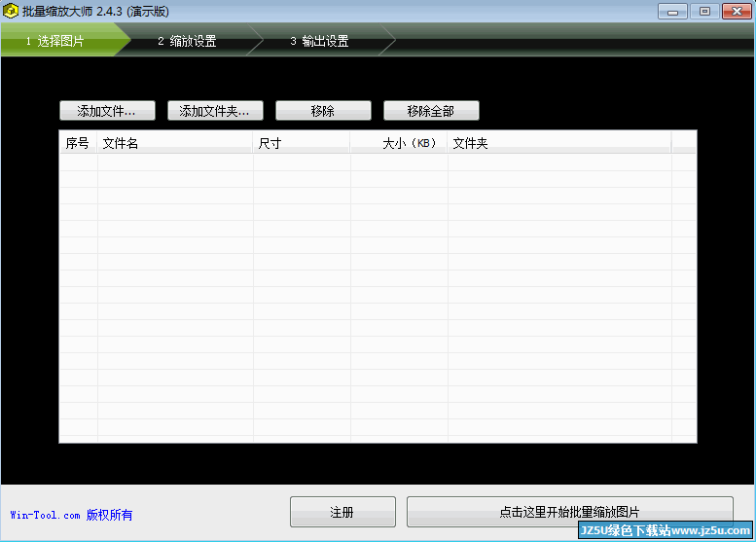Start batch resizing with 点击这里开始批量缩放图片
This screenshot has height=542, width=756.
[569, 512]
